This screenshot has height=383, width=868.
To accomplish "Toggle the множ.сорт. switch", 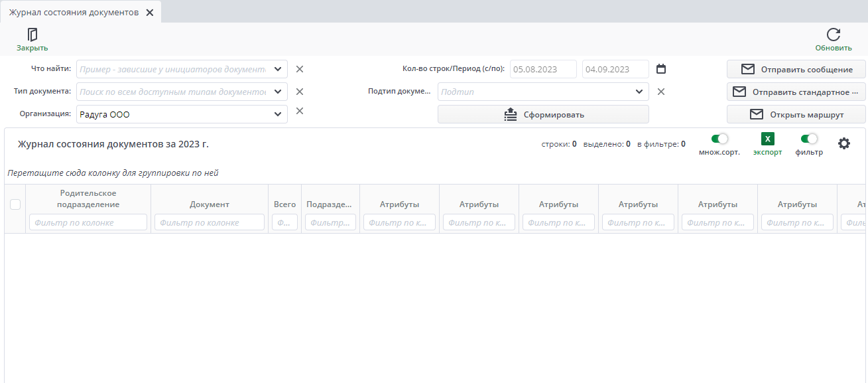I will (719, 139).
